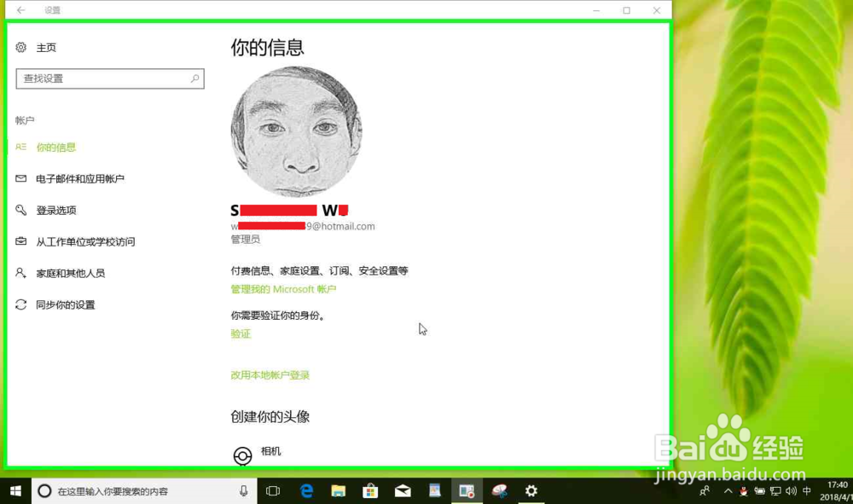Click the Access work or school briefcase icon

coord(21,241)
